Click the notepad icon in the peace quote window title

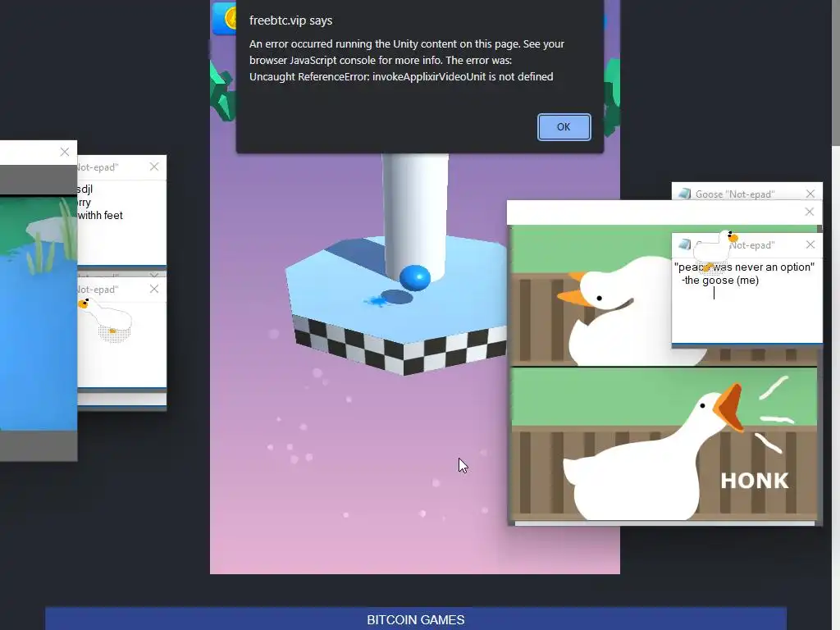[684, 244]
